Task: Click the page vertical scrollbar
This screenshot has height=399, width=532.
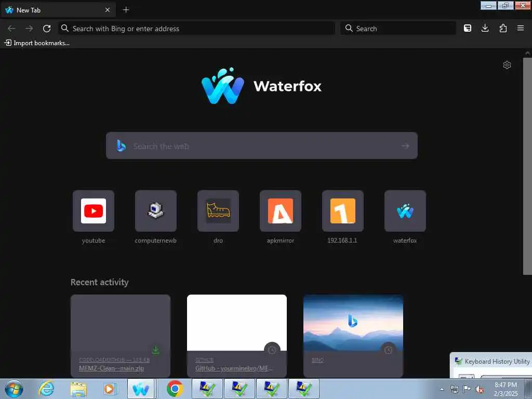Action: 527,166
